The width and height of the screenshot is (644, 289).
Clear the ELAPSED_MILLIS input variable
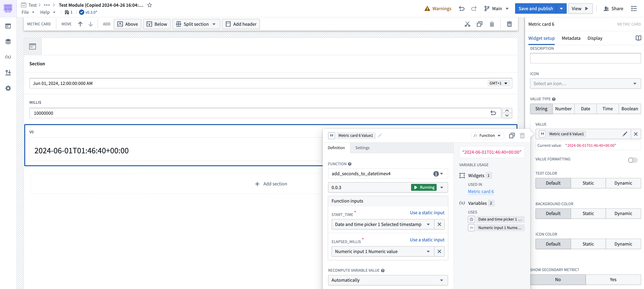[x=439, y=251]
